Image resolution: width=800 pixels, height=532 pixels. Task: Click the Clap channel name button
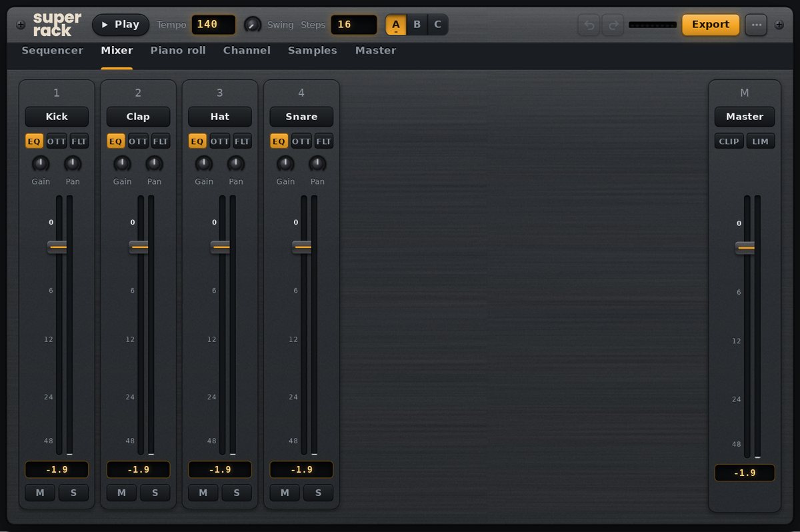(x=138, y=117)
